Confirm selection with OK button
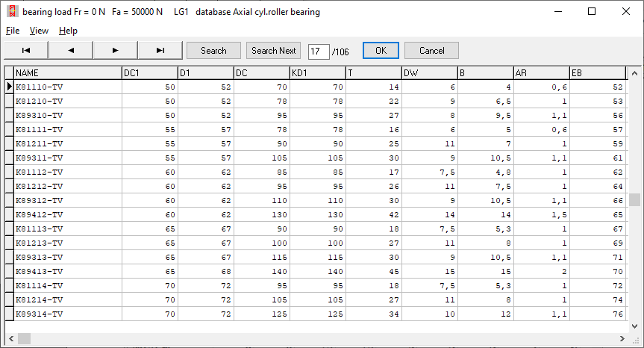 pyautogui.click(x=381, y=51)
